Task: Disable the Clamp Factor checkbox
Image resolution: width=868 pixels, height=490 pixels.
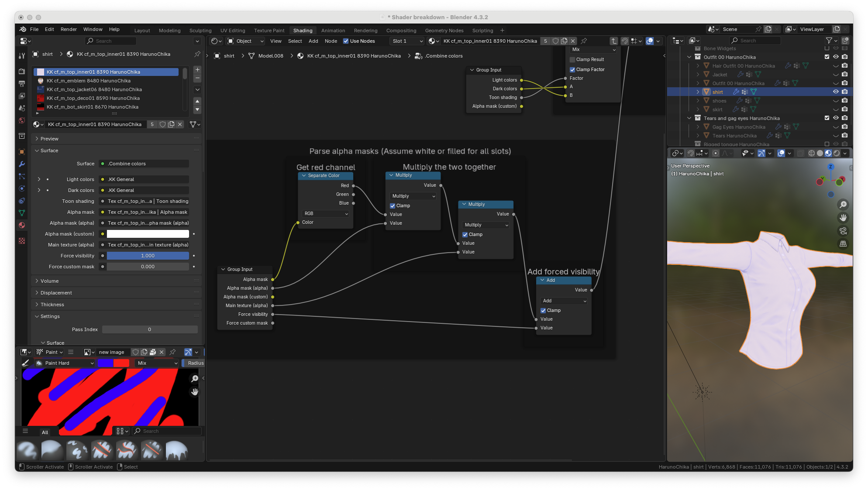Action: pyautogui.click(x=572, y=70)
